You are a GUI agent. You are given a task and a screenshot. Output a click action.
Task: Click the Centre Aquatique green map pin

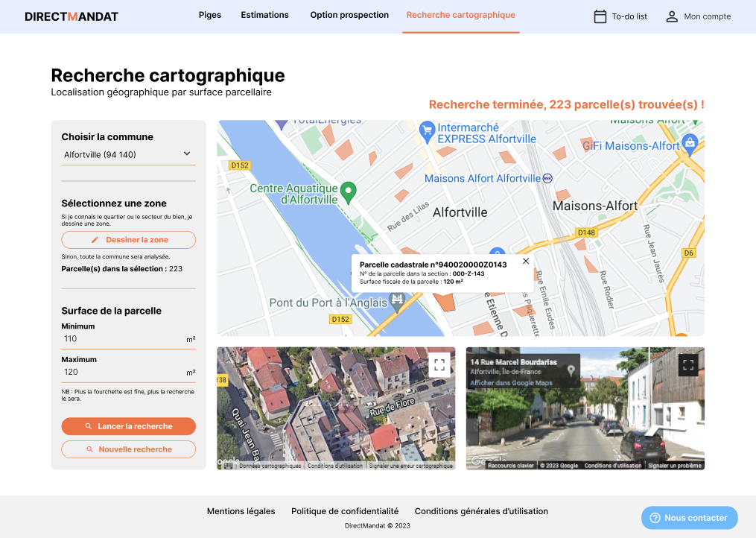pos(348,192)
